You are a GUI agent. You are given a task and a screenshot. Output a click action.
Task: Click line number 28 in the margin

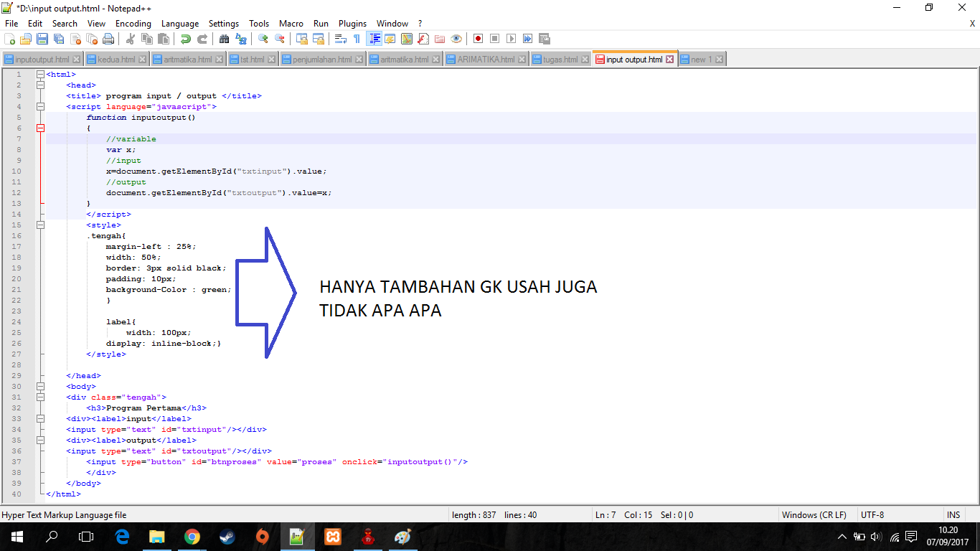point(17,364)
